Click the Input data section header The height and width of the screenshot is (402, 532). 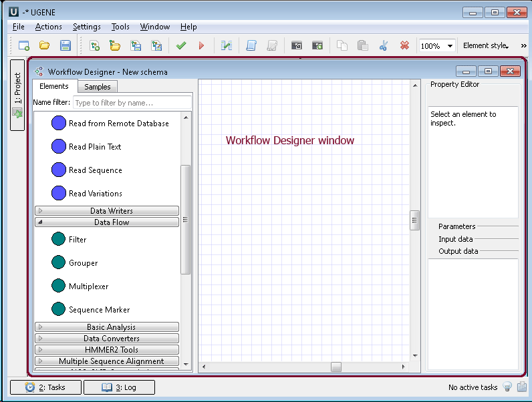pyautogui.click(x=455, y=239)
